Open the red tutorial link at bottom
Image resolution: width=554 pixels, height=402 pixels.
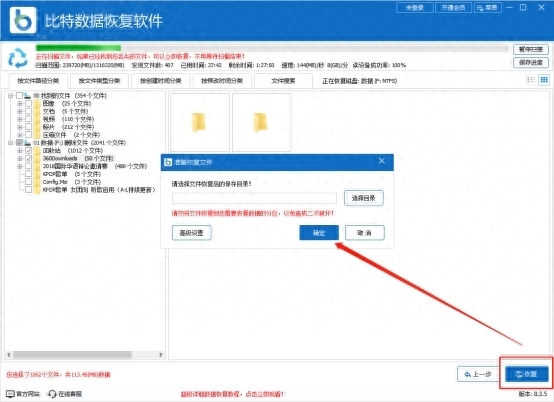pos(232,394)
